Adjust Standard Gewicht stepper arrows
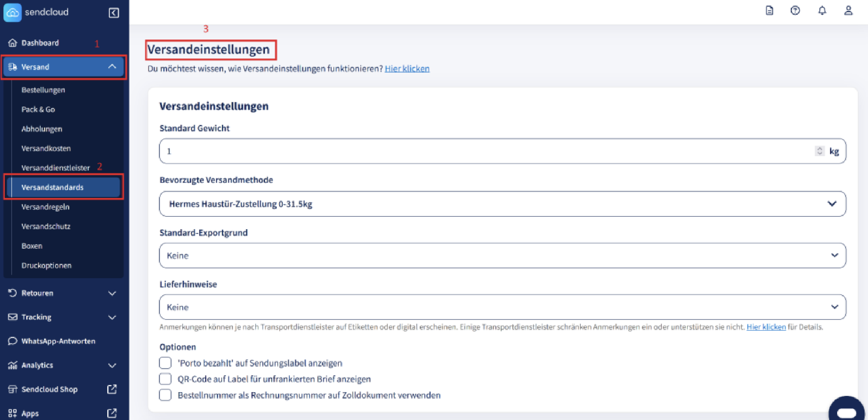 point(819,151)
